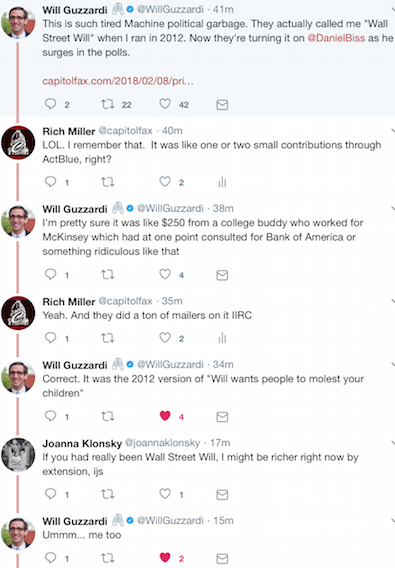Expand options chevron on Rich Miller's 40m tweet
395x568 pixels.
(392, 130)
